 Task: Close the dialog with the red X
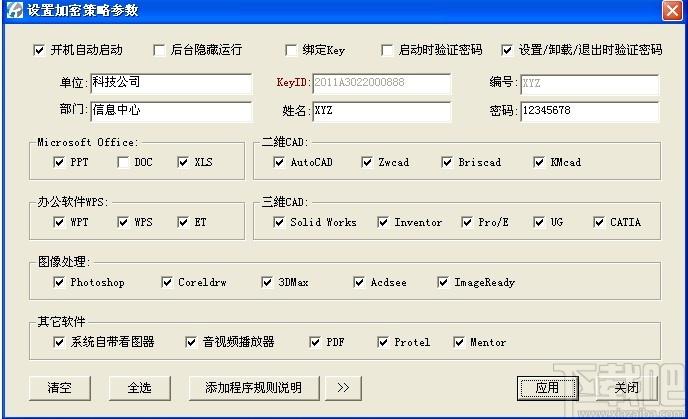tap(672, 10)
